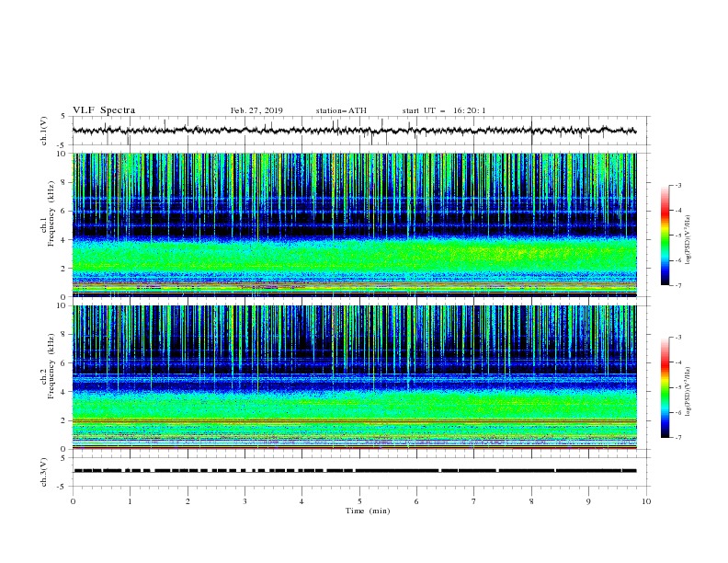Click the ch.2 frequency tick label "2"

(x=64, y=420)
